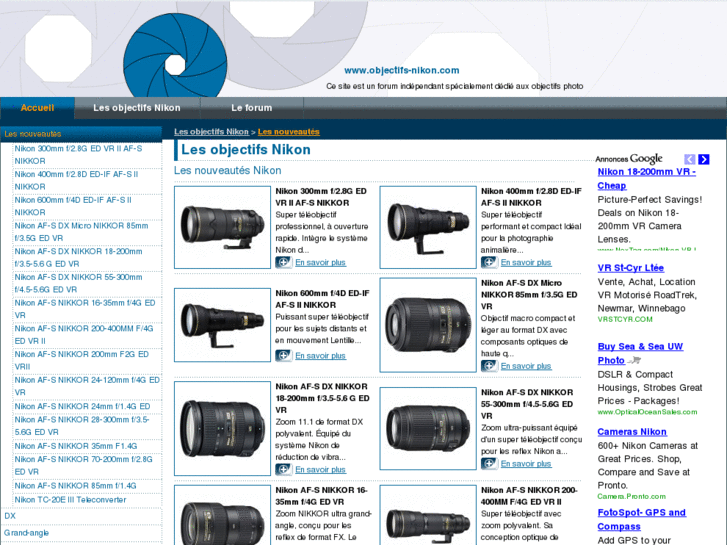The height and width of the screenshot is (545, 727).
Task: Open the Nikon 300mm f/2.8G lens thumbnail
Action: [x=223, y=227]
